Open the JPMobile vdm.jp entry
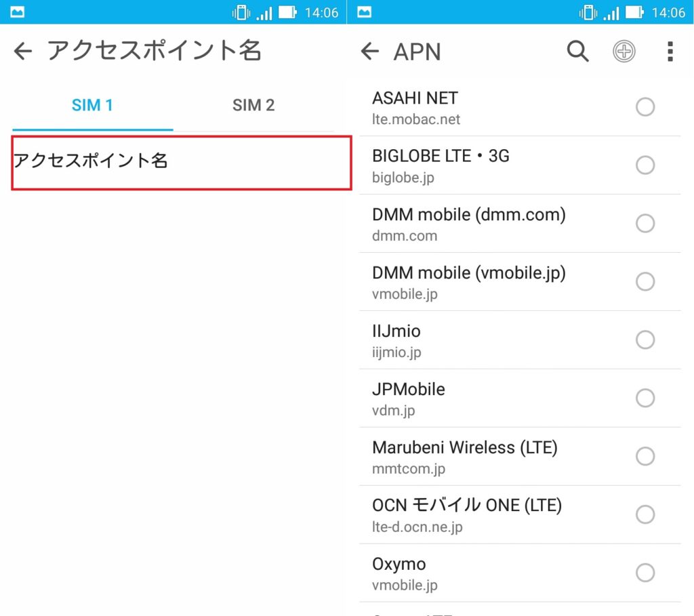 [x=520, y=398]
